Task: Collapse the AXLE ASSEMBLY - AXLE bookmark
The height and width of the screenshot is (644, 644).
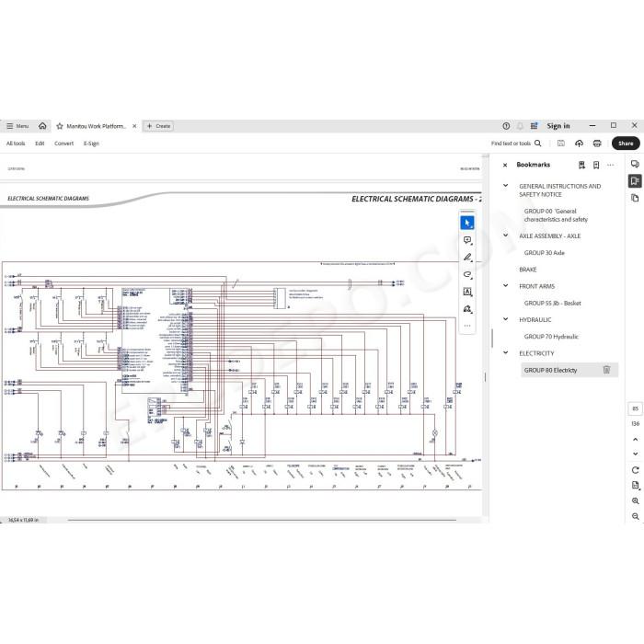Action: [506, 236]
